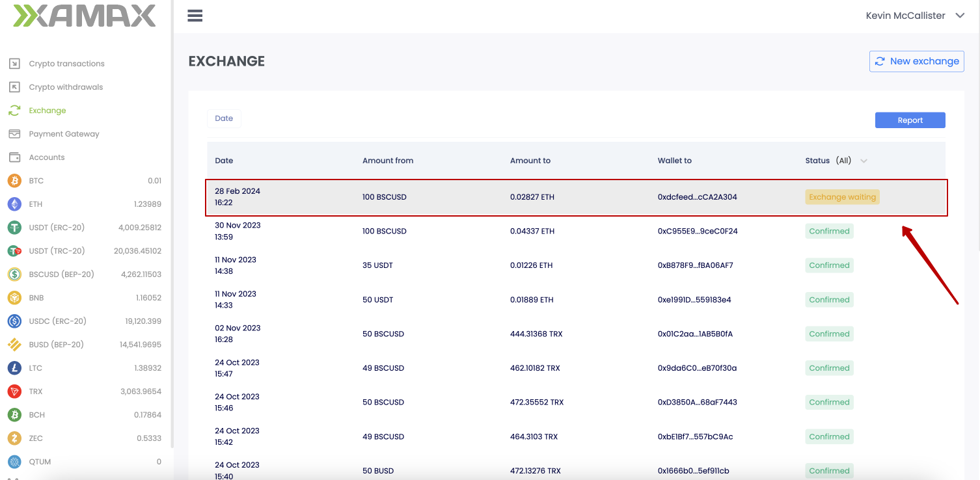Click wallet address 0x9da6C0...eB70f30a
This screenshot has height=480, width=980.
tap(698, 368)
